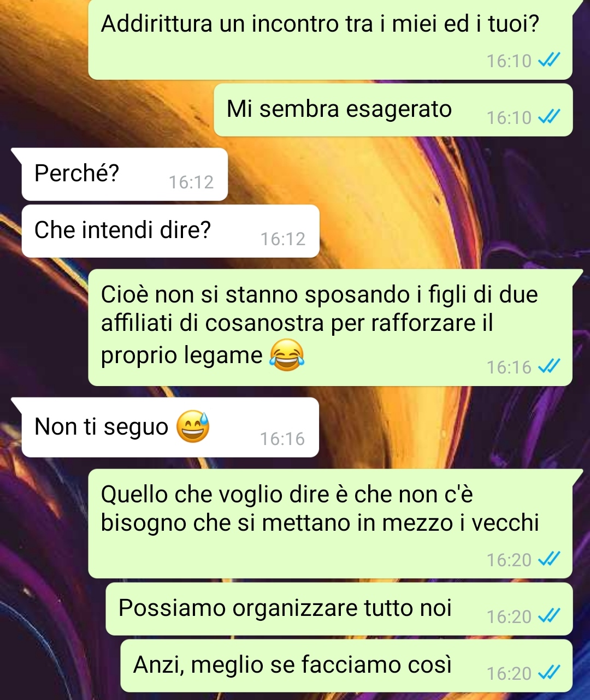
Task: Select the "Mi sembra esagerato" bubble
Action: point(393,110)
